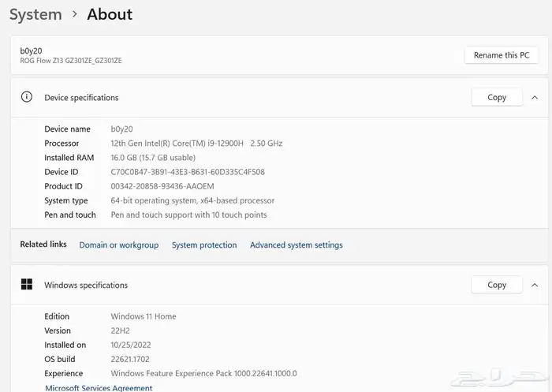Select the PC name b0y20 in the header card

pyautogui.click(x=31, y=51)
